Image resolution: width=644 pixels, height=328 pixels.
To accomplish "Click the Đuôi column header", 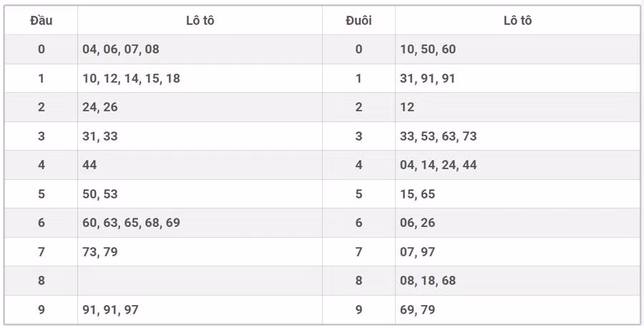I will [x=358, y=20].
